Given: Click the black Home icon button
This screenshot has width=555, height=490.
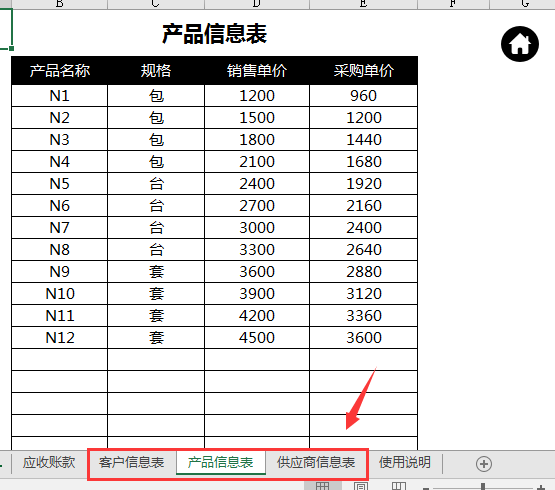Looking at the screenshot, I should click(x=520, y=44).
